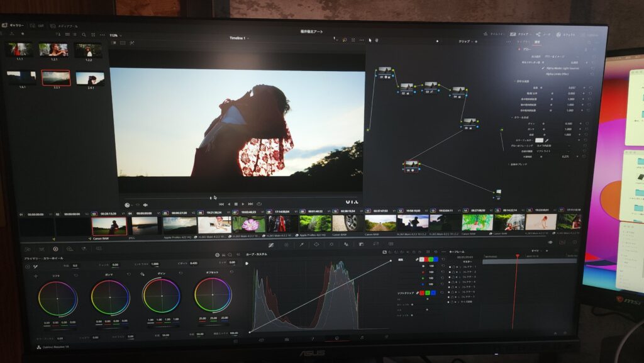Image resolution: width=644 pixels, height=363 pixels.
Task: Jump to the first frame
Action: (x=221, y=204)
